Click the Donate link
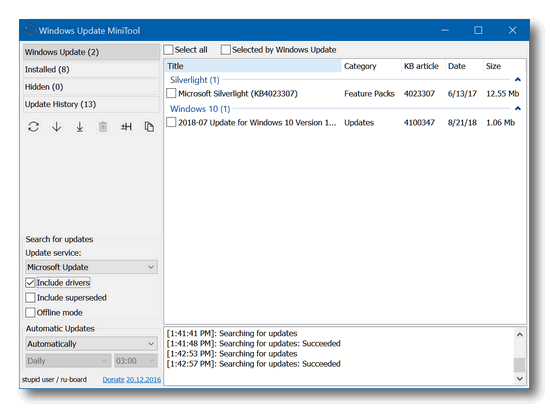The image size is (550, 409). (x=113, y=380)
